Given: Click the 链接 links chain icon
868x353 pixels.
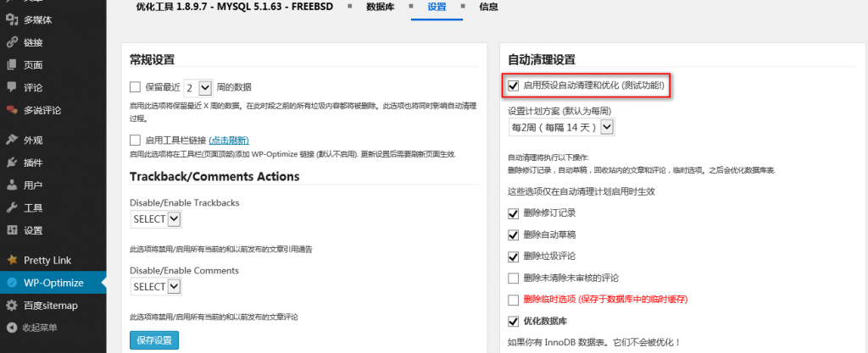Looking at the screenshot, I should pyautogui.click(x=12, y=42).
